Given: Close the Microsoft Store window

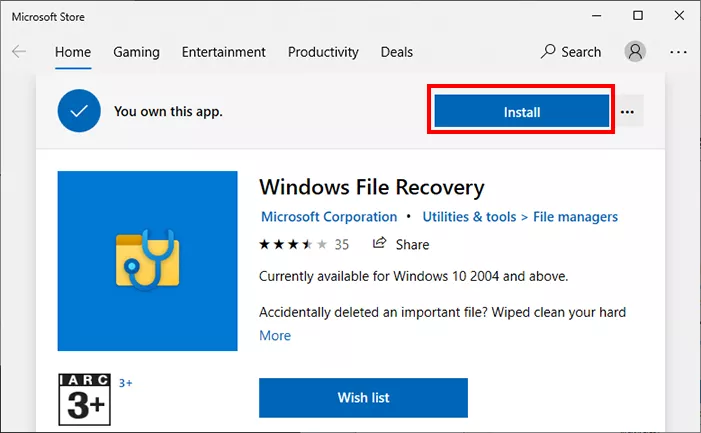Looking at the screenshot, I should 679,16.
